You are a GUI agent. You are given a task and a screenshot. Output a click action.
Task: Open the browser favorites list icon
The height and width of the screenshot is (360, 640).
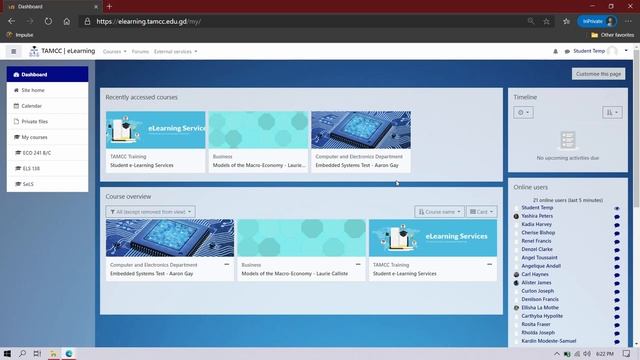pos(566,21)
